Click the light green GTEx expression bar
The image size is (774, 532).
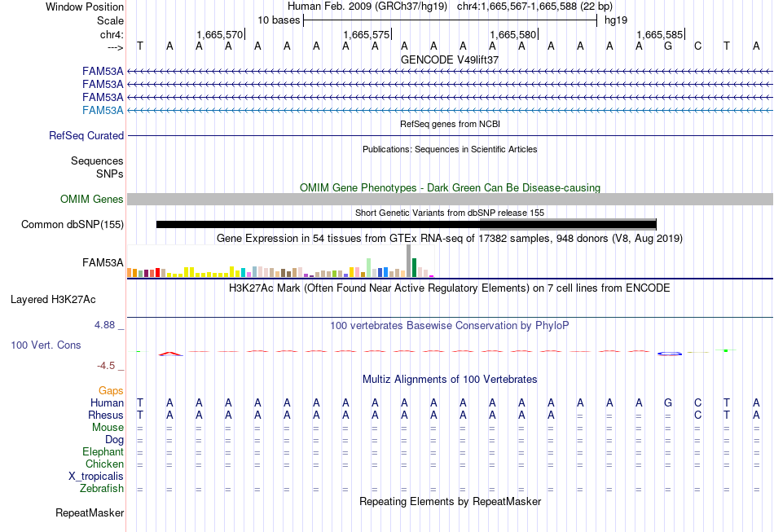[368, 267]
